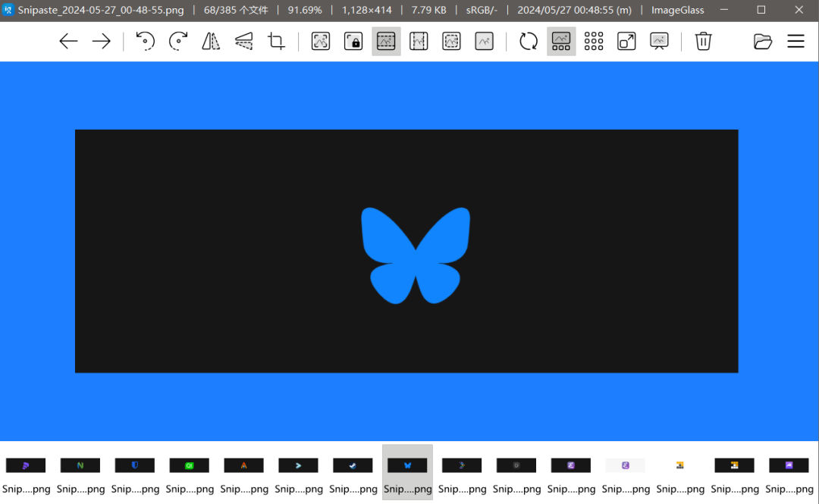Screen dimensions: 819x504
Task: Toggle the Scale to width zoom mode
Action: tap(386, 41)
